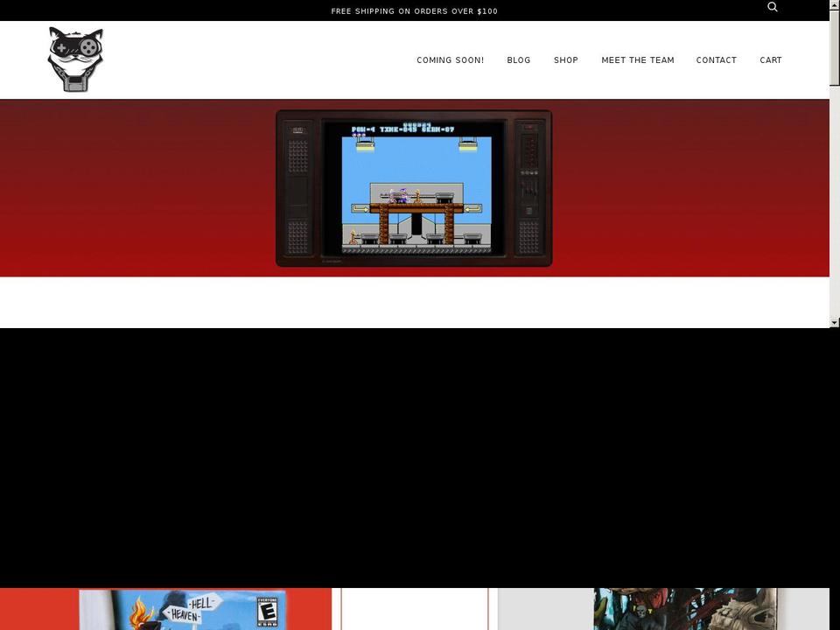Select COMING SOON! in the navigation
This screenshot has height=630, width=840.
click(x=450, y=60)
